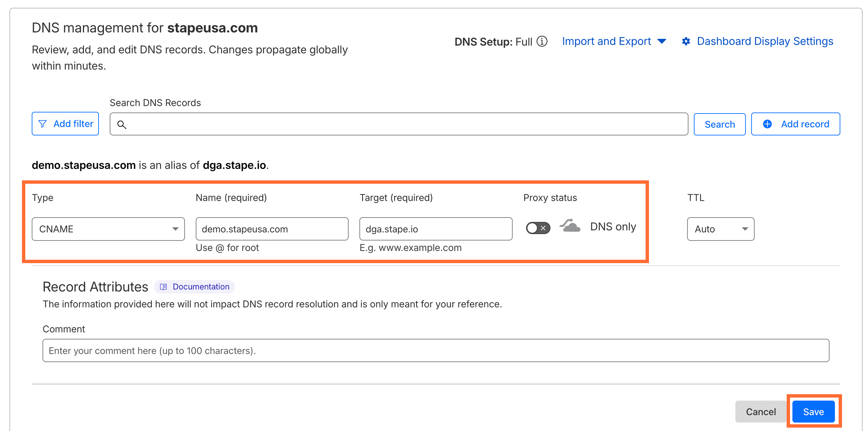Click the Search button
868x431 pixels.
pyautogui.click(x=720, y=124)
